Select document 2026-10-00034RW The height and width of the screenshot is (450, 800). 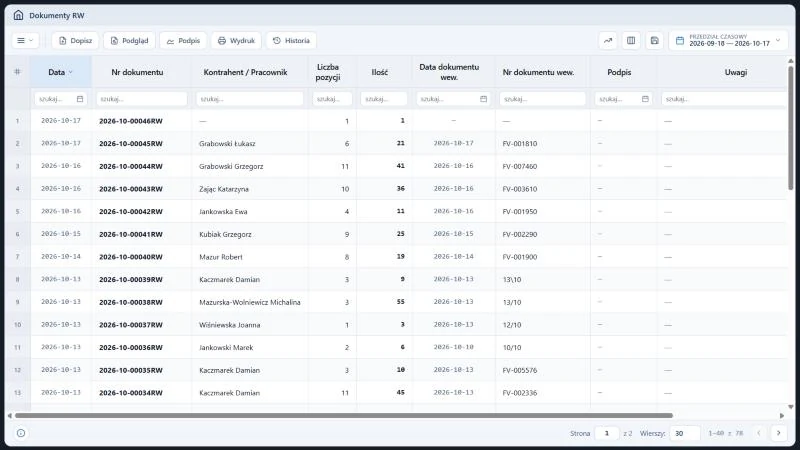click(x=131, y=393)
